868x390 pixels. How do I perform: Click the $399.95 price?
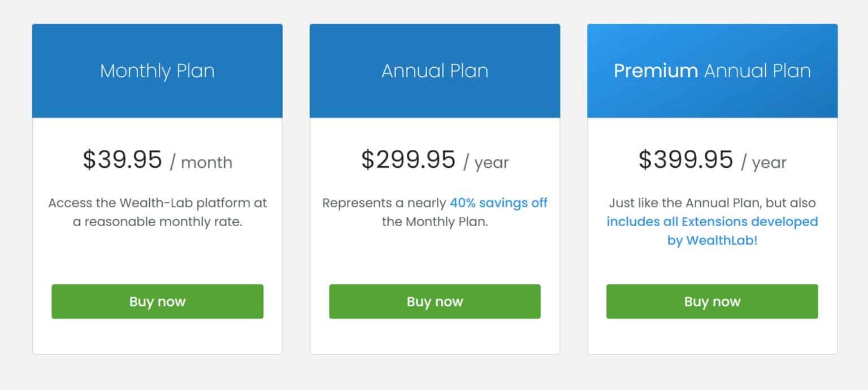[x=685, y=160]
